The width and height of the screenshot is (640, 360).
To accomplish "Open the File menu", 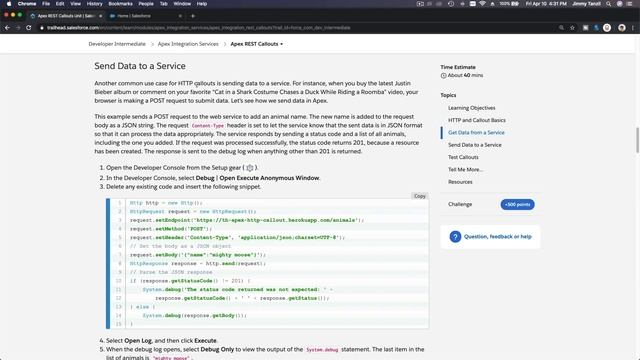I will (x=46, y=4).
